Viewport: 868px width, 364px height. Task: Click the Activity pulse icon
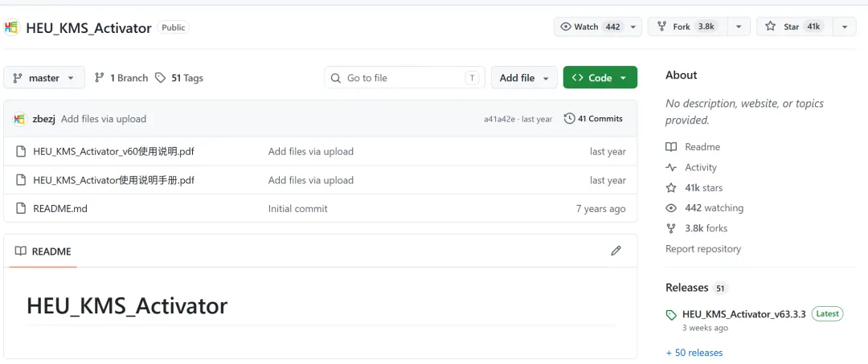(671, 168)
